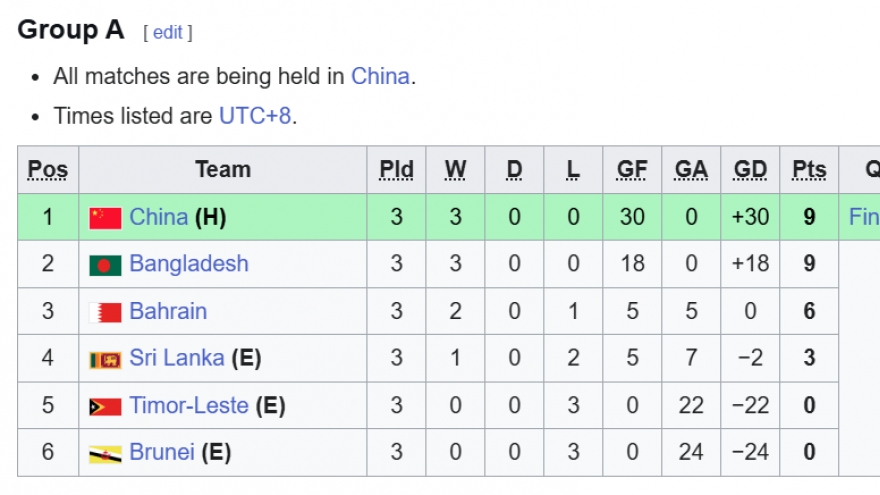Click the GF column header
The height and width of the screenshot is (495, 880).
632,169
